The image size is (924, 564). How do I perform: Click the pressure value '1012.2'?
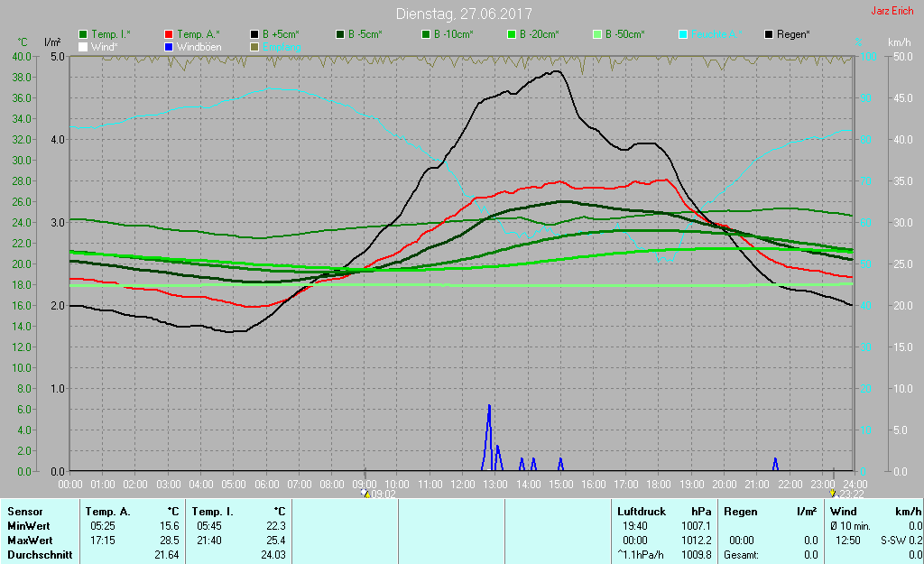697,541
